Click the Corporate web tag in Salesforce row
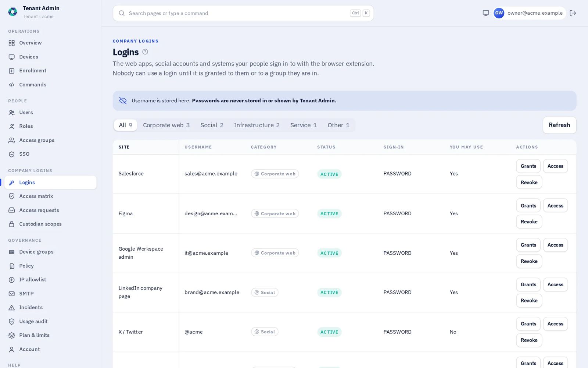588x368 pixels. [275, 174]
